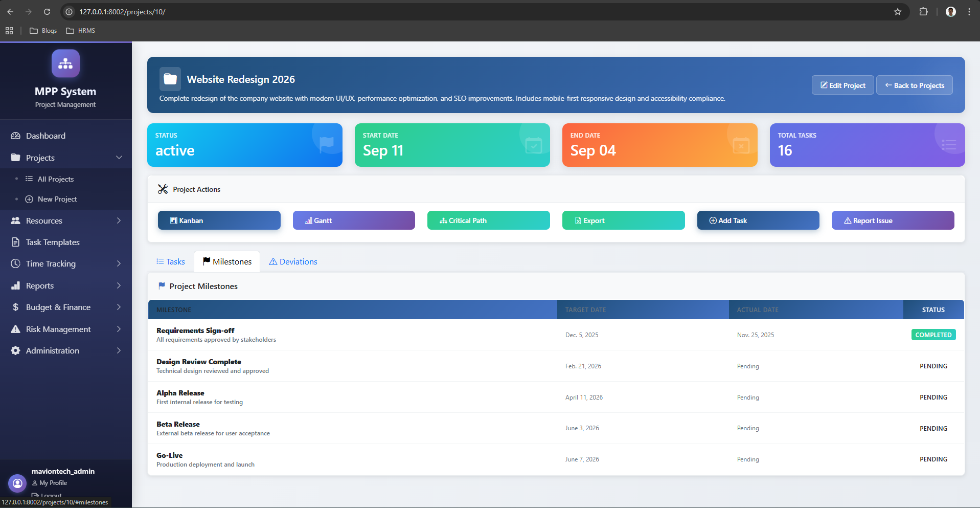The width and height of the screenshot is (980, 508).
Task: Click the MPP System logo icon
Action: [65, 64]
